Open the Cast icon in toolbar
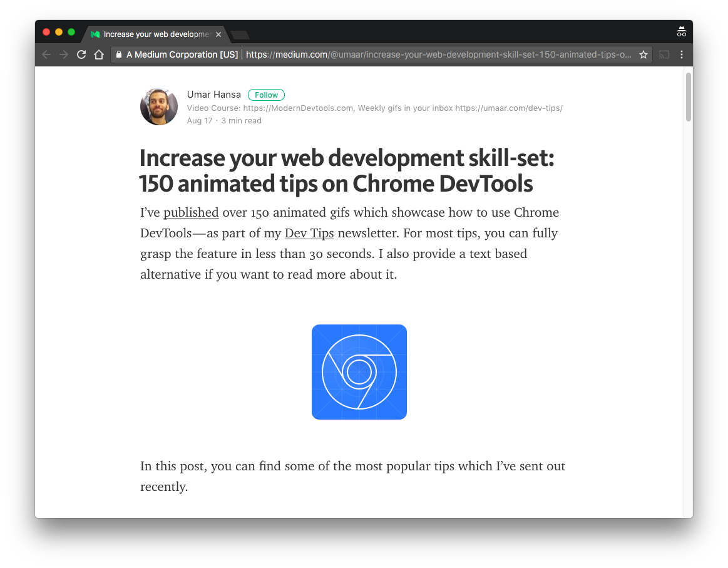This screenshot has height=568, width=728. click(664, 55)
